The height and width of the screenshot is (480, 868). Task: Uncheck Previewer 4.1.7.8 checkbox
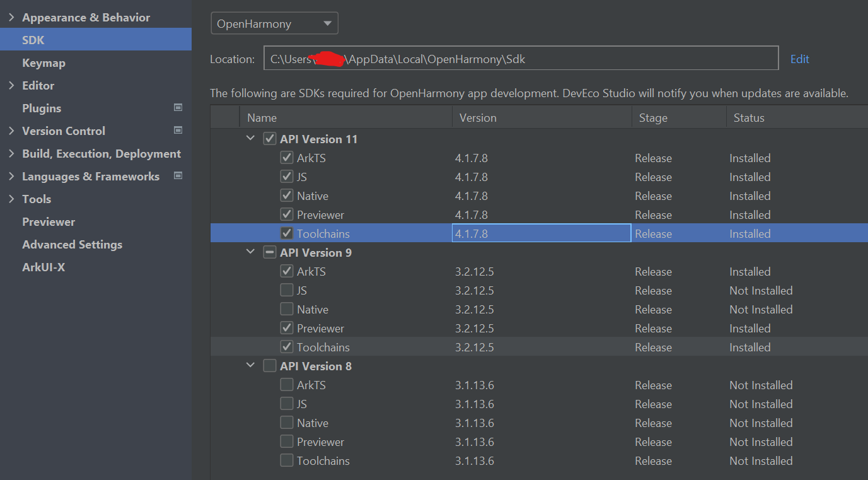[287, 214]
